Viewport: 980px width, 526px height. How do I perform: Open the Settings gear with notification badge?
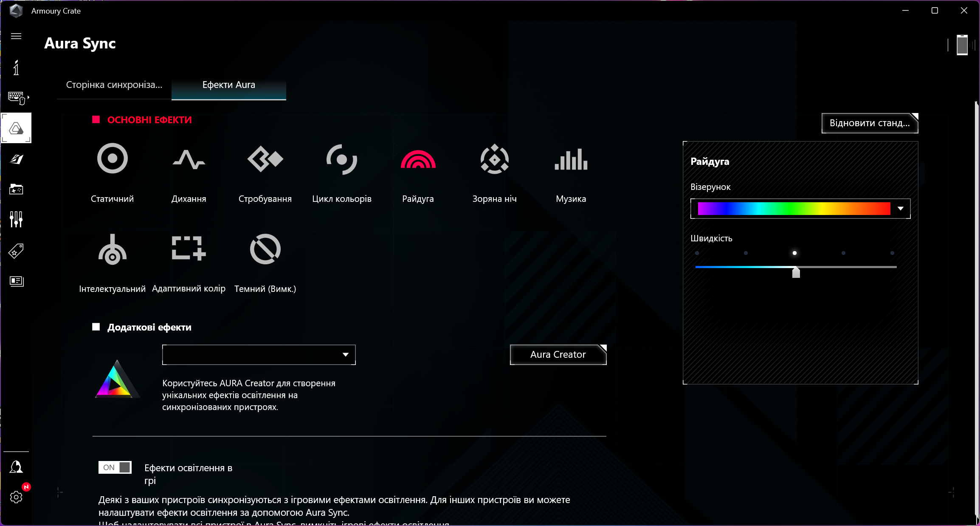(x=16, y=497)
